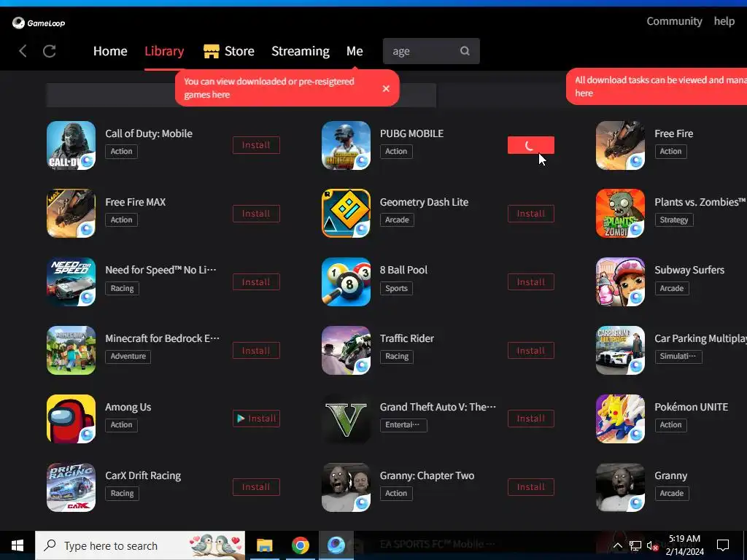The image size is (747, 560).
Task: Open the Need for Speed game icon
Action: click(x=71, y=282)
